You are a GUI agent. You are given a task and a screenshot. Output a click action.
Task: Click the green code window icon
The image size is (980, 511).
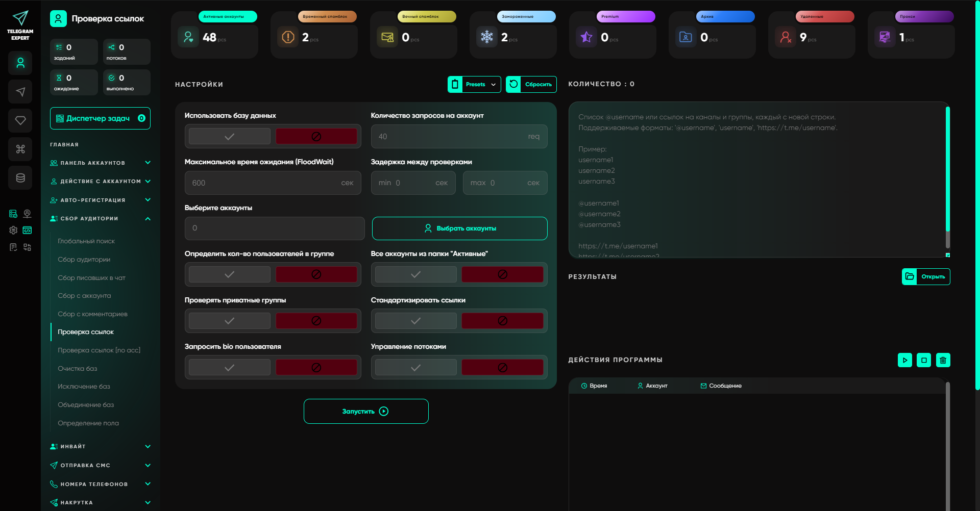pyautogui.click(x=27, y=231)
